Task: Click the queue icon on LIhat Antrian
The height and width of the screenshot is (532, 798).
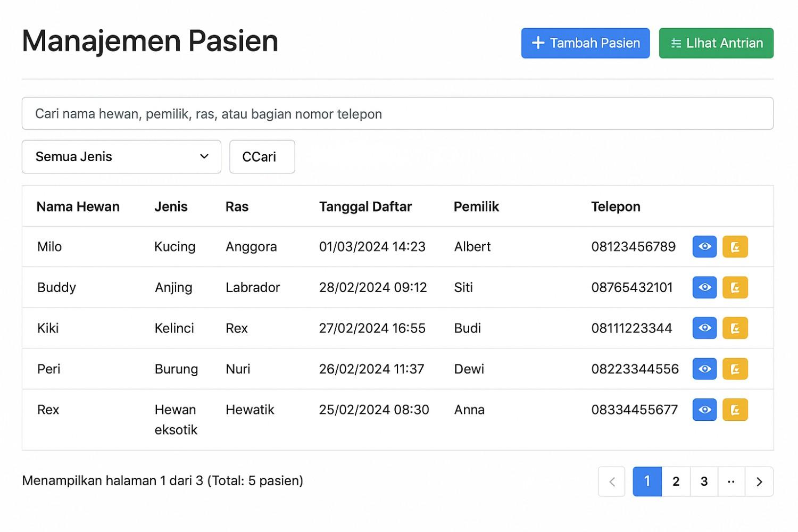Action: 676,43
